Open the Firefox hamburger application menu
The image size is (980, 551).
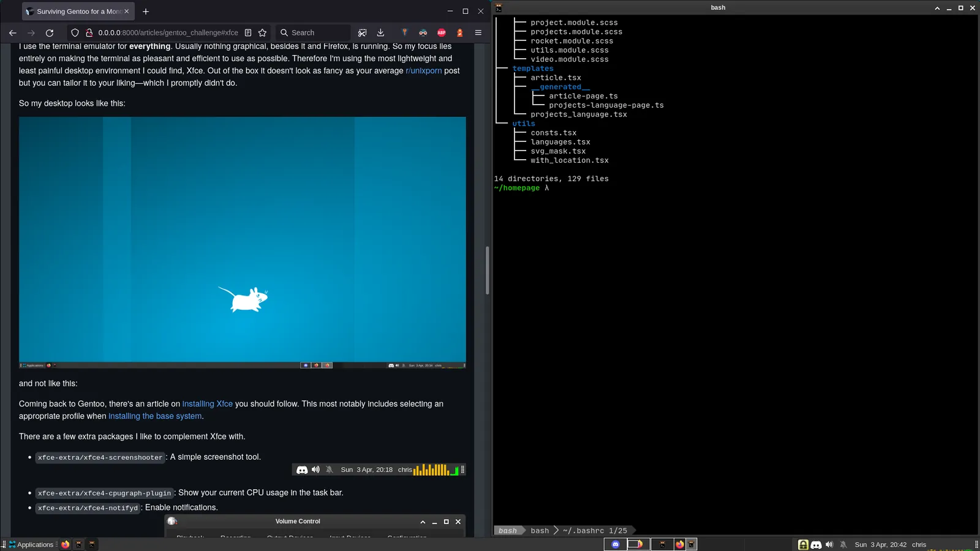478,33
